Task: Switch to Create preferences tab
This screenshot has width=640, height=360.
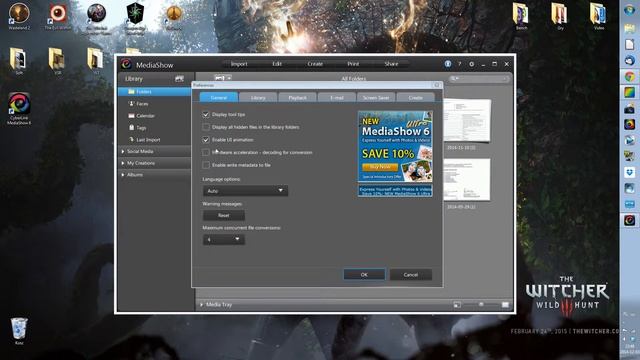Action: (x=416, y=98)
